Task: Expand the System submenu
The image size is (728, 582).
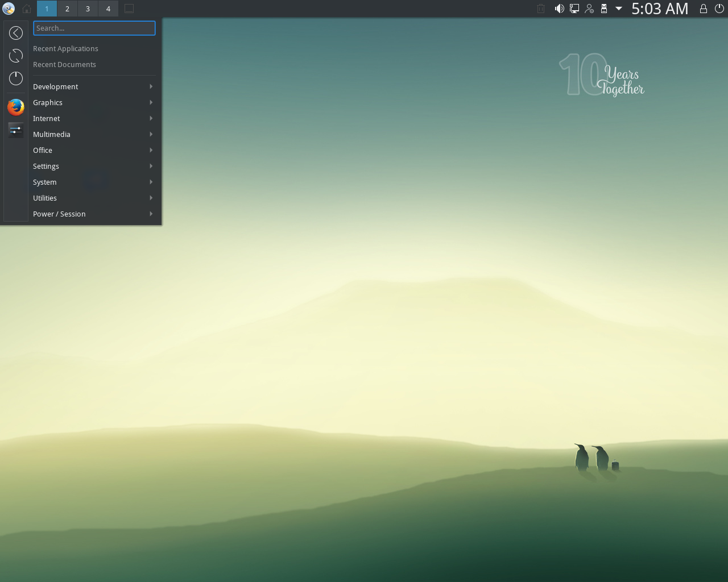Action: [x=94, y=182]
